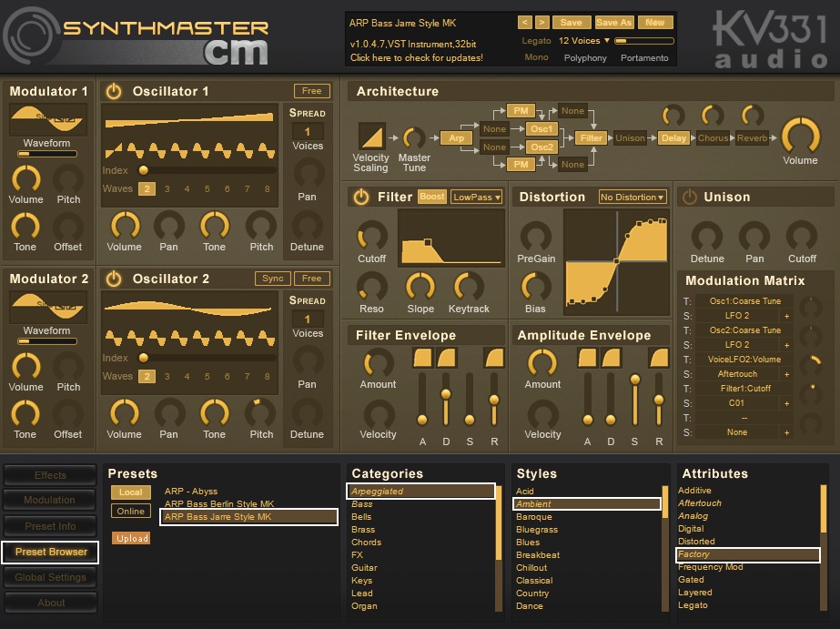The width and height of the screenshot is (840, 629).
Task: Open the No Distortion type dropdown
Action: tap(633, 198)
